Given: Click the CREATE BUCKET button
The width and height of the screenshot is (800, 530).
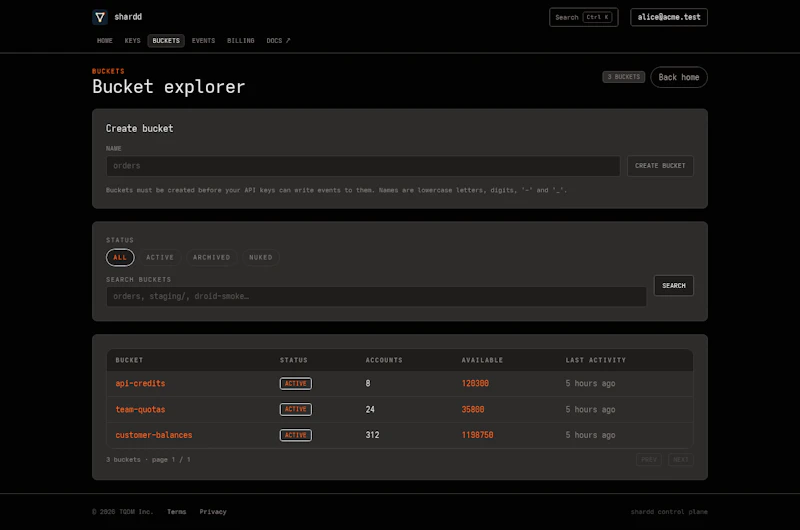Looking at the screenshot, I should click(x=660, y=166).
